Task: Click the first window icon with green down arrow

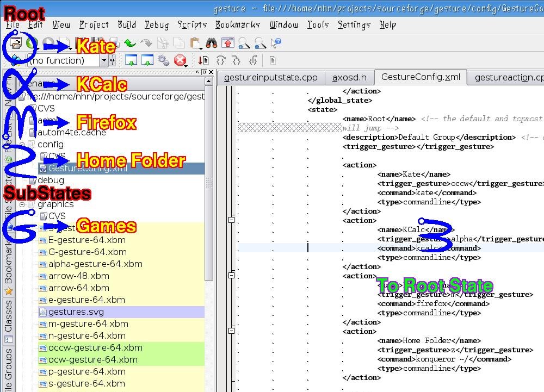Action: click(x=131, y=60)
